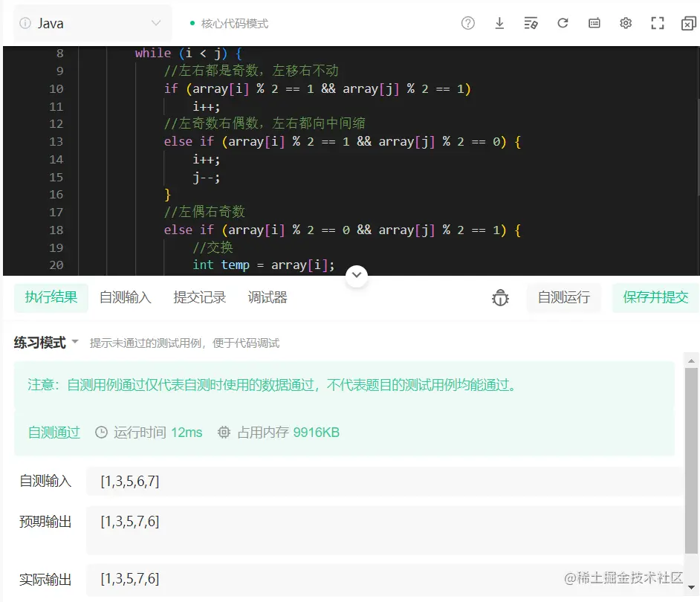Image resolution: width=700 pixels, height=602 pixels.
Task: Click the editor vertical scrollbar
Action: click(x=697, y=147)
